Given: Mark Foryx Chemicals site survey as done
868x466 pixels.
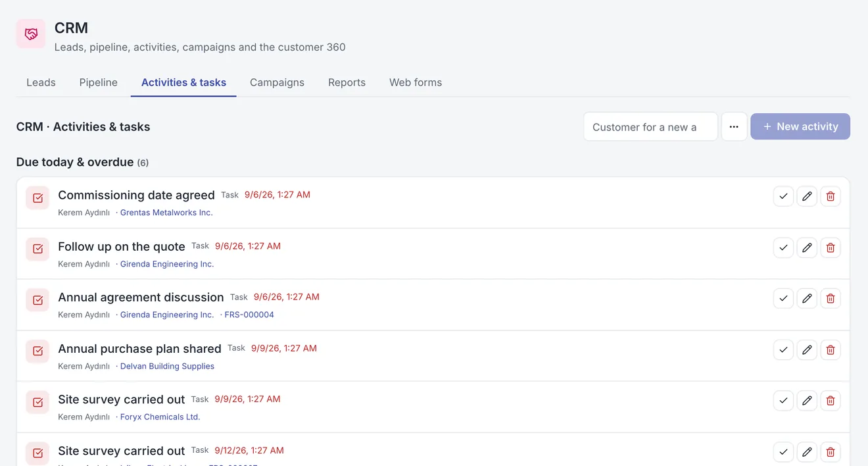Looking at the screenshot, I should coord(783,400).
